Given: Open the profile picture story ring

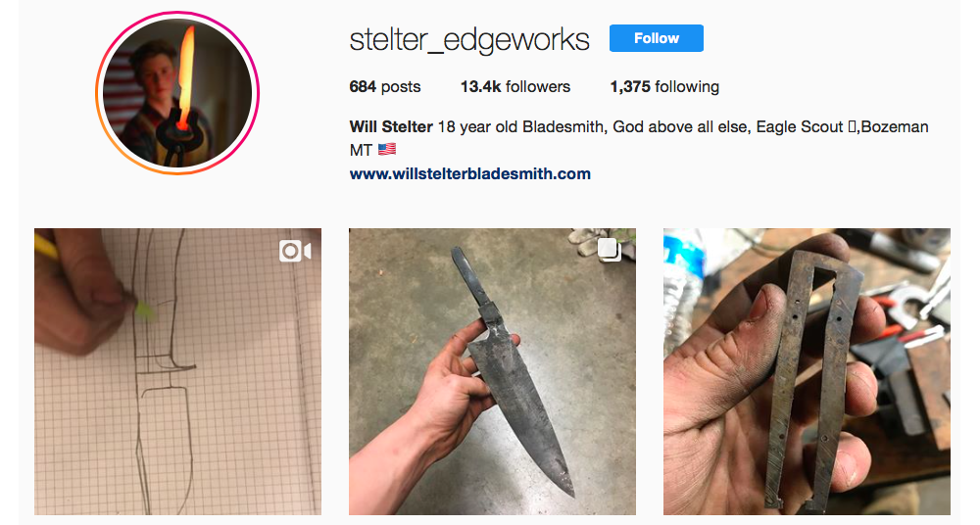Looking at the screenshot, I should [177, 93].
